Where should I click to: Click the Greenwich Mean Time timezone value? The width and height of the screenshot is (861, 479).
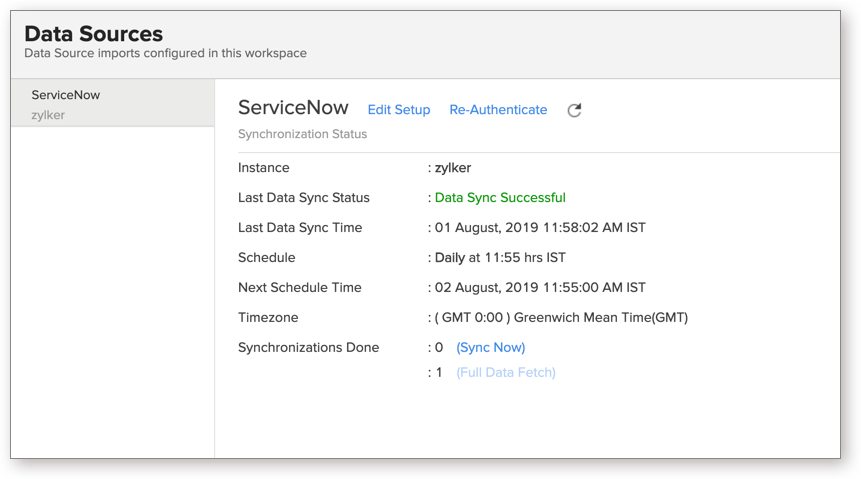coord(561,318)
